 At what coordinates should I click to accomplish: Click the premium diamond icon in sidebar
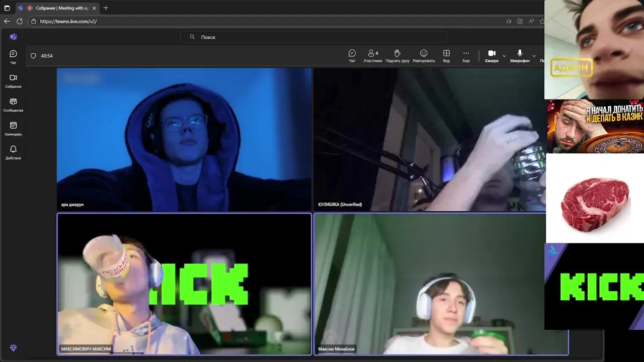pos(13,348)
